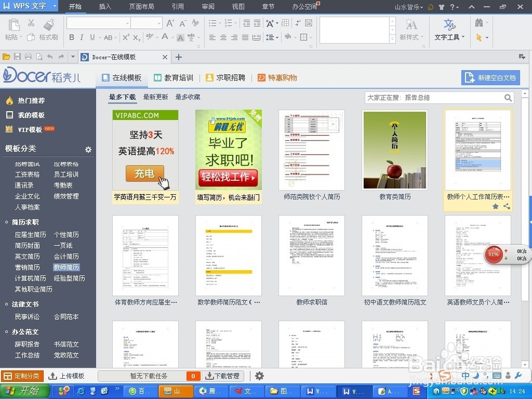Screen dimensions: 532x399
Task: Center align text icon
Action: coord(223,37)
